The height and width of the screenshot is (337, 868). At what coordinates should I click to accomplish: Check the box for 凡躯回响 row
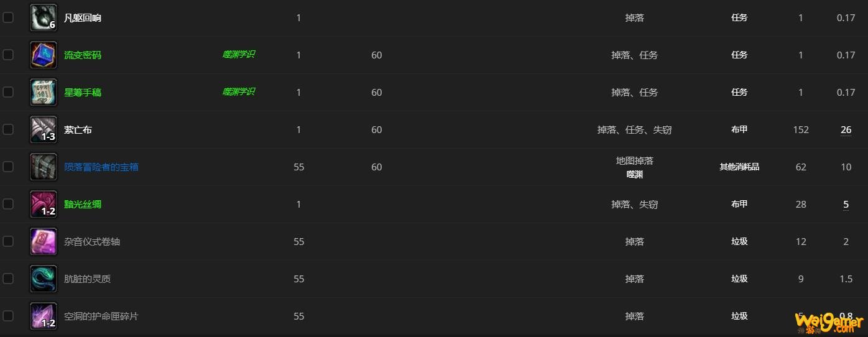click(x=8, y=17)
